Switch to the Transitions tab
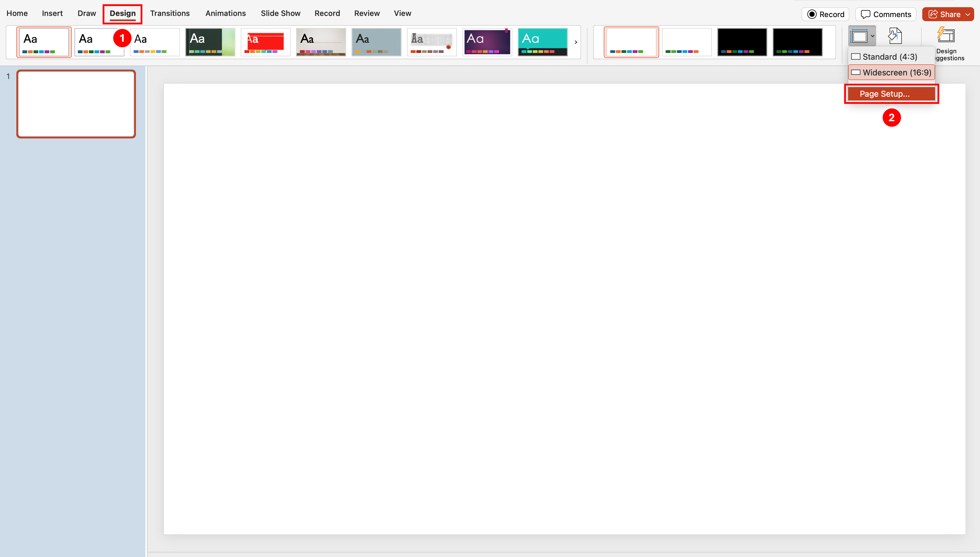 pos(170,13)
